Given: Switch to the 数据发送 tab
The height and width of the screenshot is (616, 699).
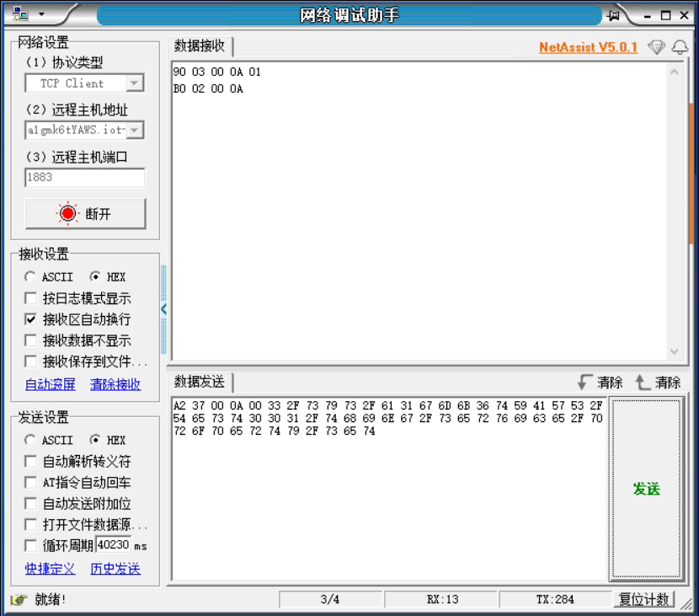Looking at the screenshot, I should pyautogui.click(x=199, y=382).
